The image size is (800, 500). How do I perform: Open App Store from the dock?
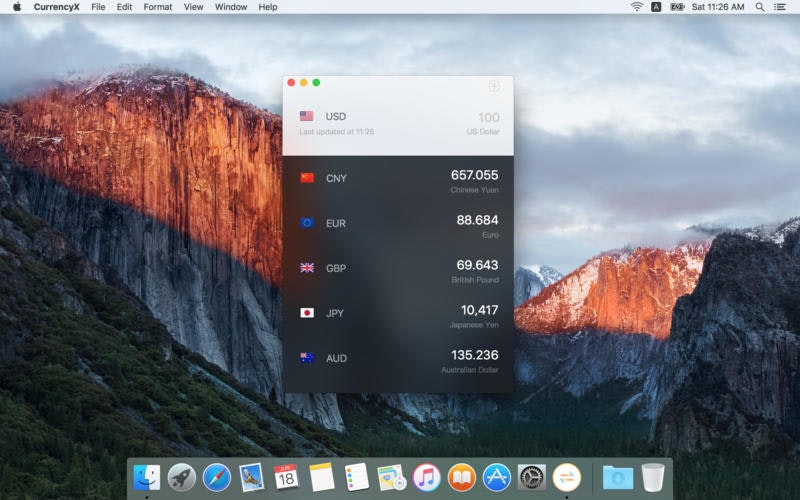pyautogui.click(x=496, y=478)
